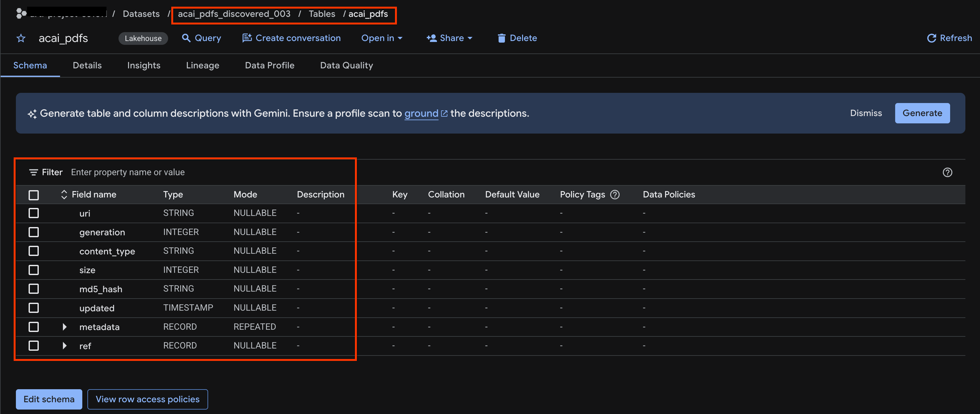The width and height of the screenshot is (980, 414).
Task: Switch to the Data Profile tab
Action: [x=269, y=66]
